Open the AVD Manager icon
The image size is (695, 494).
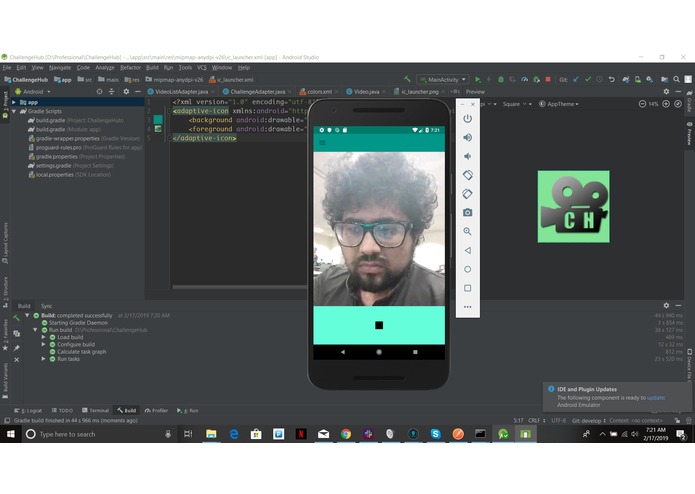(x=638, y=79)
